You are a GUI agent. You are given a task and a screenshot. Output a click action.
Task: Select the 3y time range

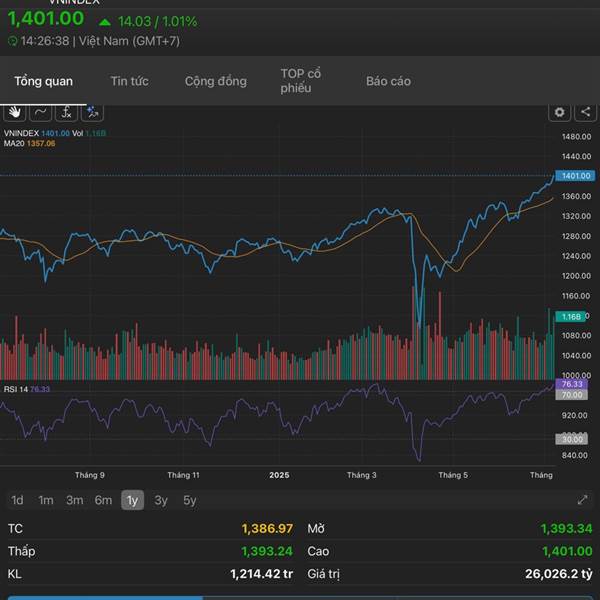161,500
